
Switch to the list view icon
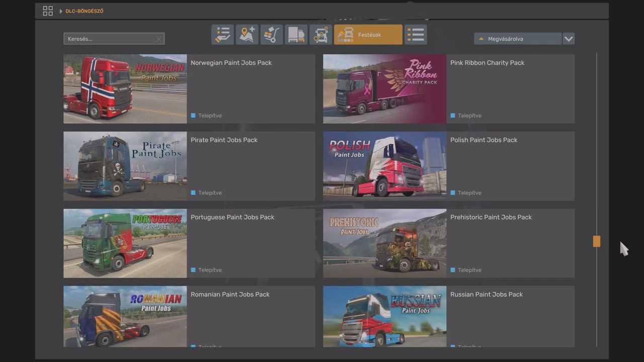416,35
